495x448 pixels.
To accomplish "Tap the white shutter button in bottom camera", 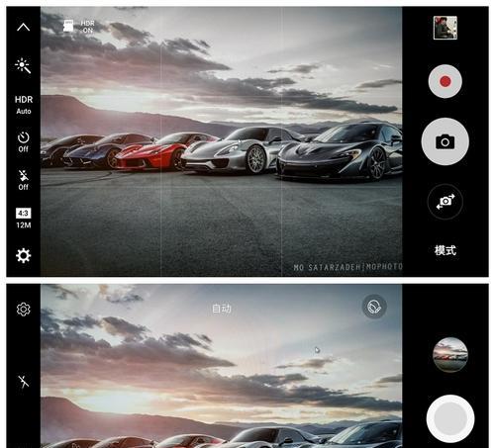I will coord(450,418).
